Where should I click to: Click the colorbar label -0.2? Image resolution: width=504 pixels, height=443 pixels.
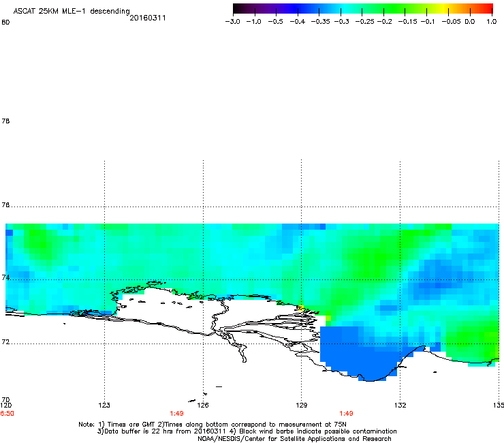point(384,22)
